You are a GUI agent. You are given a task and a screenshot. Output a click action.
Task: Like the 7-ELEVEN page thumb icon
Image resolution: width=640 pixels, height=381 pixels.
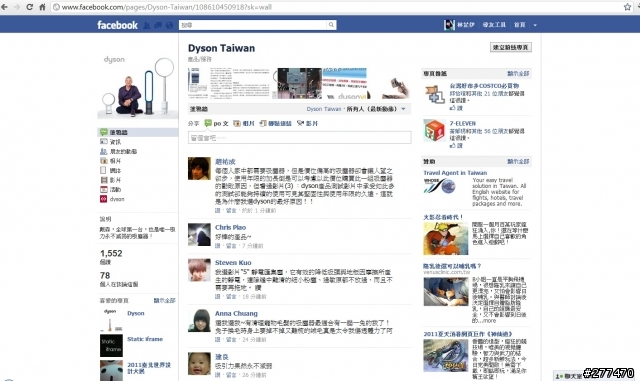click(452, 146)
